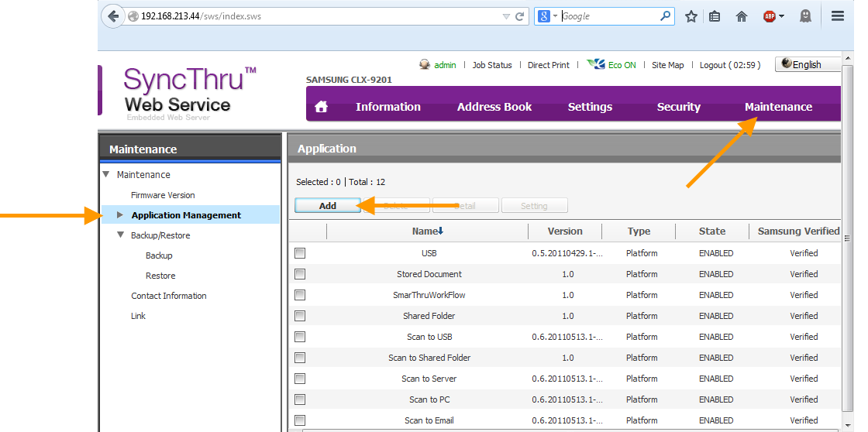Open the Information tab

point(388,107)
